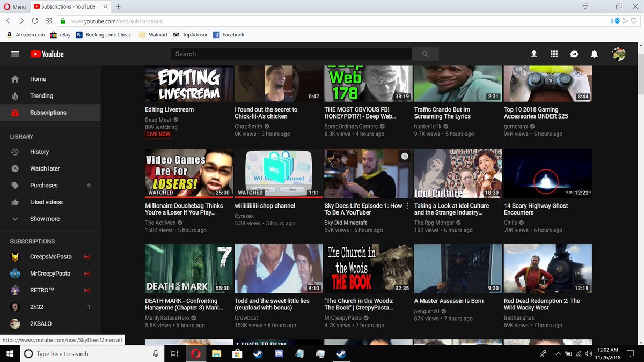Open the Todd and the sweet little lies title
The height and width of the screenshot is (362, 644).
[x=272, y=305]
